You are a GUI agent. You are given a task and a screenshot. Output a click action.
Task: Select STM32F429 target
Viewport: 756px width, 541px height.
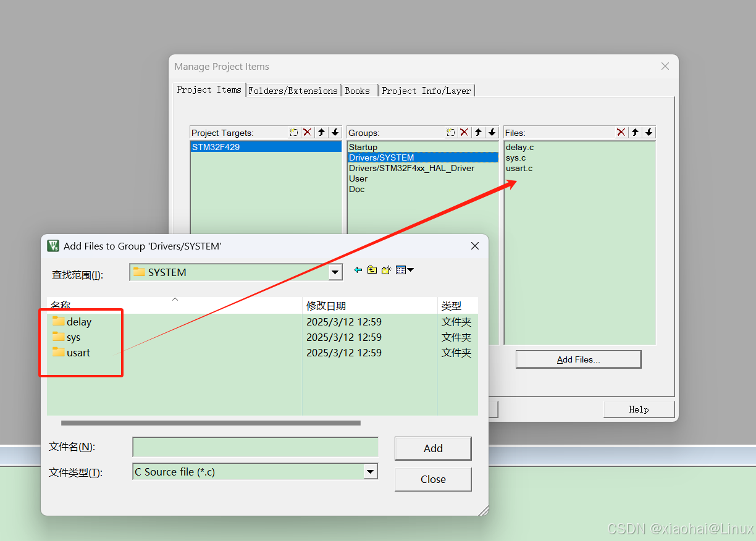pyautogui.click(x=266, y=147)
